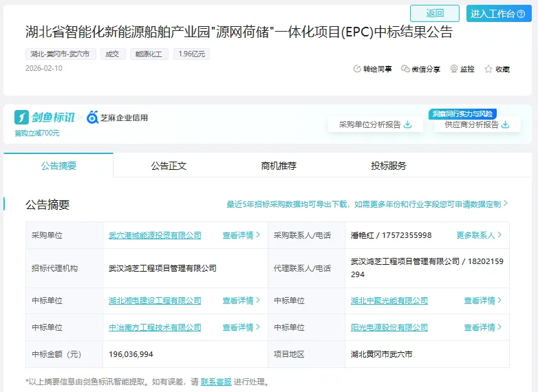Expand 更多联系人 for purchase contact
Viewport: 538px width, 392px height.
[479, 235]
